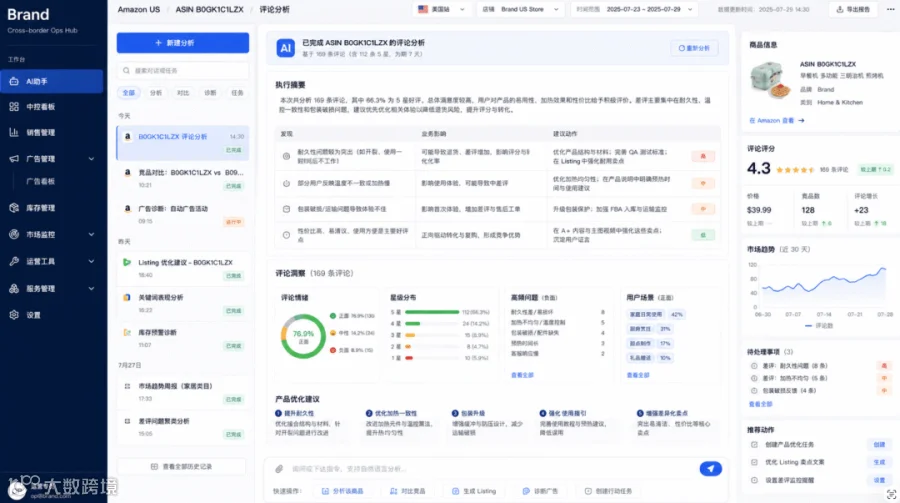Image resolution: width=900 pixels, height=503 pixels.
Task: Toggle the 差评: 加热不均匀 pending item
Action: pos(754,378)
